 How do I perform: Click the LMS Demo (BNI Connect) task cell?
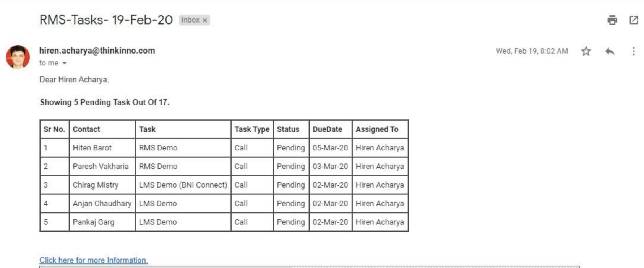(x=183, y=185)
